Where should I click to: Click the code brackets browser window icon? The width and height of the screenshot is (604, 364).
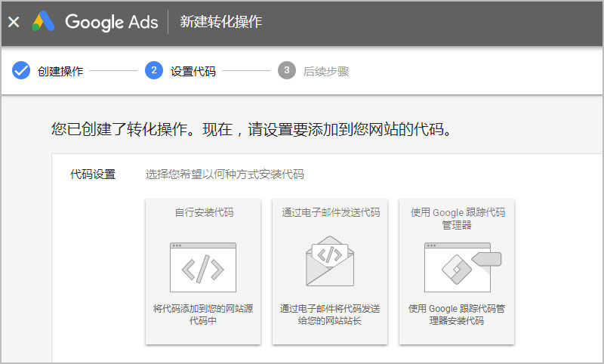[203, 267]
